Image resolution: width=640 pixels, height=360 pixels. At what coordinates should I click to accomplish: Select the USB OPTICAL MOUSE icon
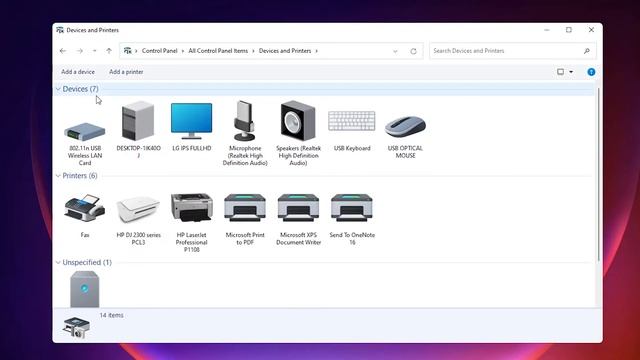point(405,127)
